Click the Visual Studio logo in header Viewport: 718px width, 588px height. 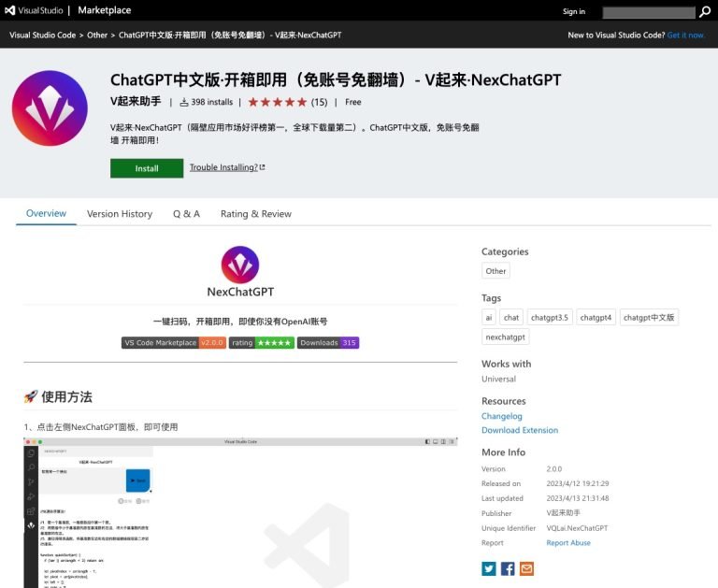point(34,10)
